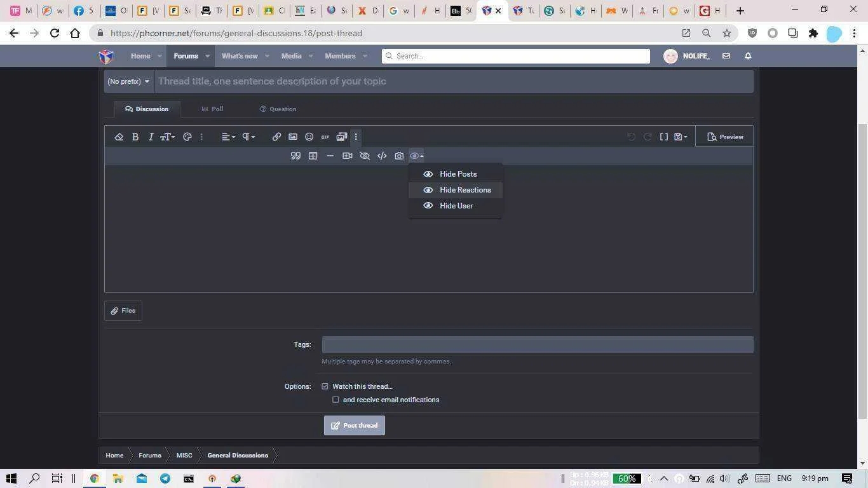Toggle italic formatting in editor
Image resolution: width=868 pixels, height=488 pixels.
pyautogui.click(x=151, y=137)
